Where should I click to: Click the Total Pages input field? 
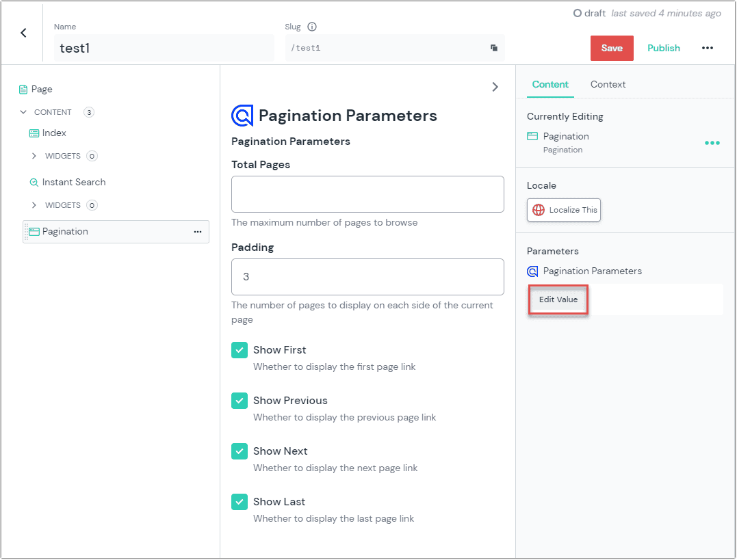click(x=367, y=194)
